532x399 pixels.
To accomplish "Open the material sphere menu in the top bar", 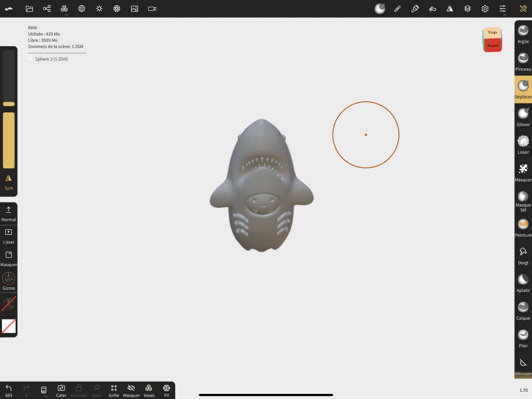I will (82, 9).
